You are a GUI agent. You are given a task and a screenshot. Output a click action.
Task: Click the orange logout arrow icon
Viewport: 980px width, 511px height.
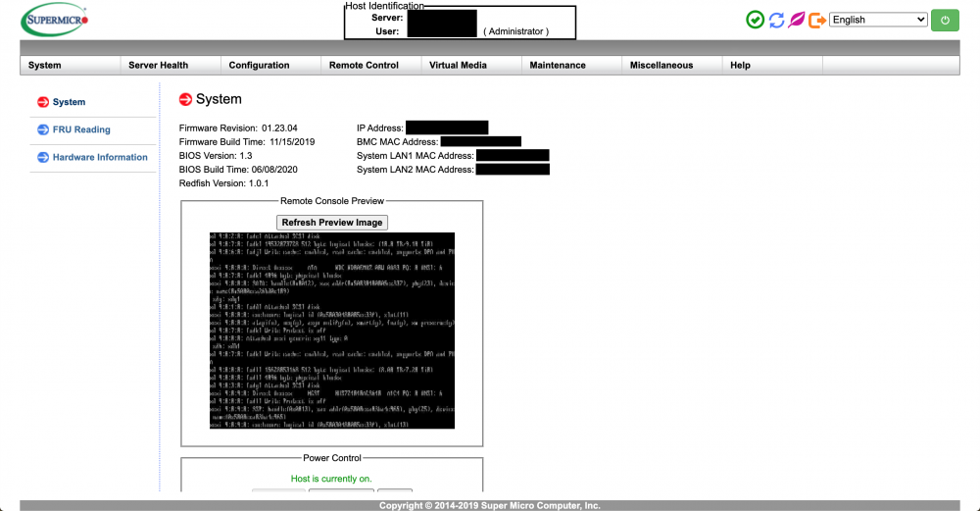pos(817,20)
